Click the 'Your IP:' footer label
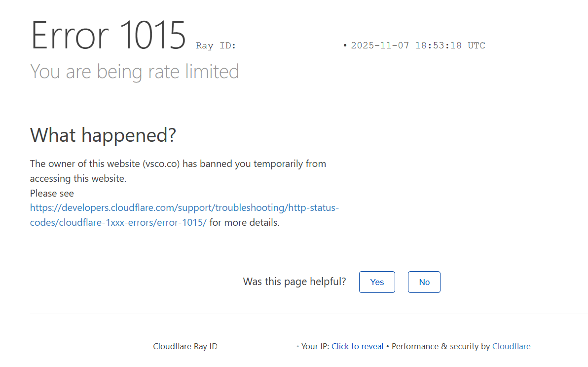 click(315, 346)
